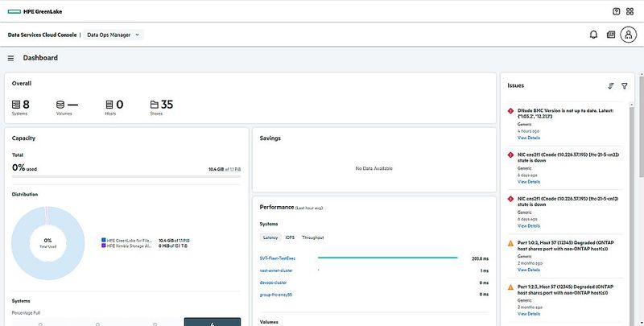Click critical icon for DNode BMC Version issue
Viewport: 644px width, 326px height.
[510, 111]
